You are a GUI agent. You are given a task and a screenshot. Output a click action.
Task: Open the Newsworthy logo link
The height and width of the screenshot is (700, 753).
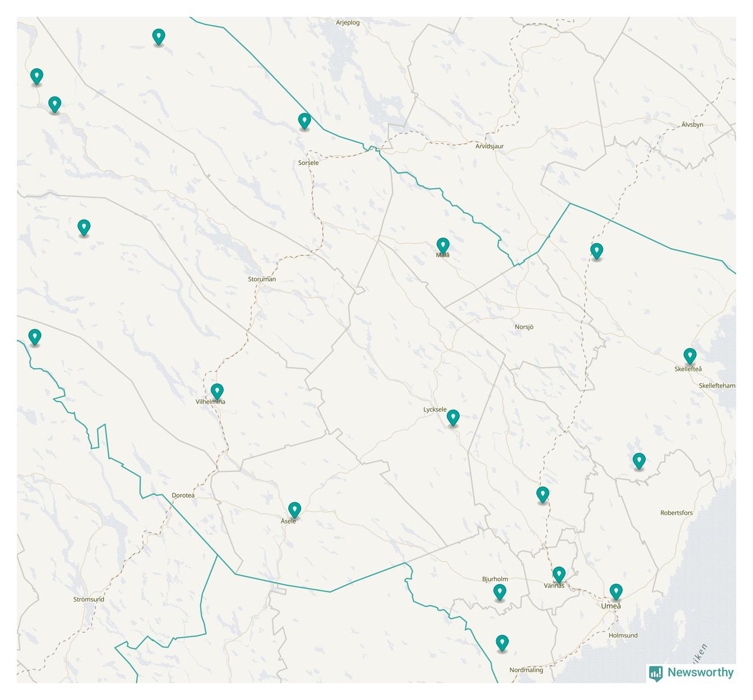click(x=700, y=672)
